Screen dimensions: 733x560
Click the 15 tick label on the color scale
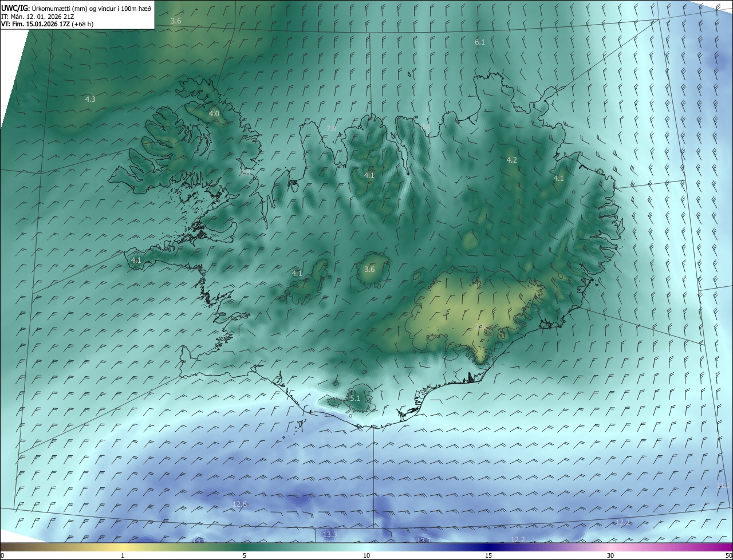pyautogui.click(x=488, y=555)
